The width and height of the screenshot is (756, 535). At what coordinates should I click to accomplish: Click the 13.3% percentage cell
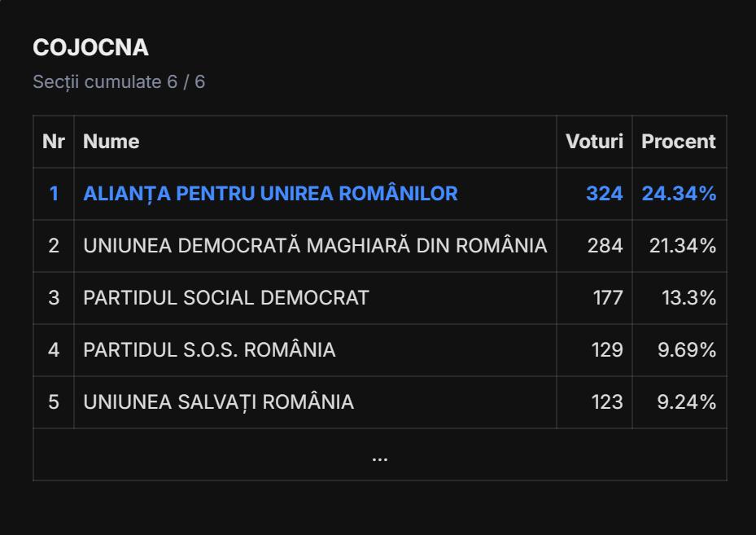(x=688, y=298)
